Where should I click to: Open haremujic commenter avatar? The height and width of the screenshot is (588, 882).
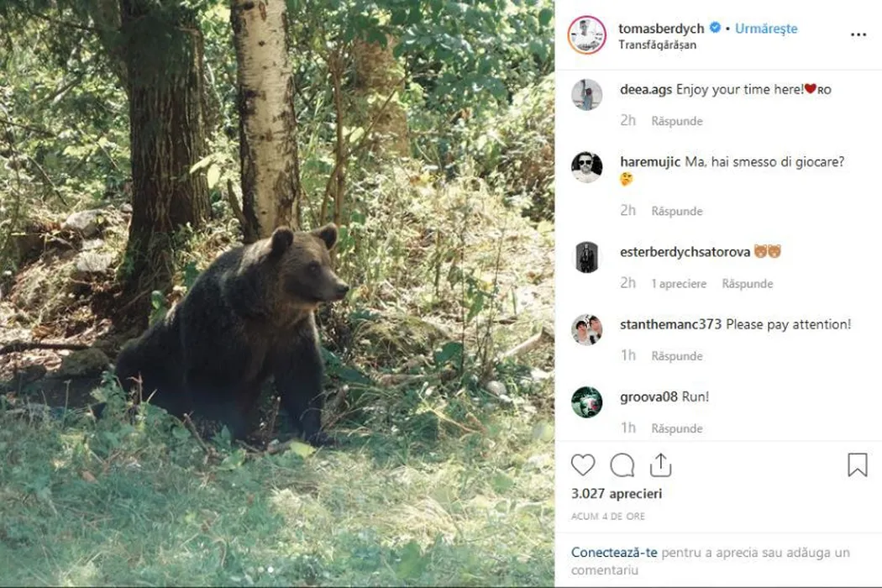pos(586,167)
